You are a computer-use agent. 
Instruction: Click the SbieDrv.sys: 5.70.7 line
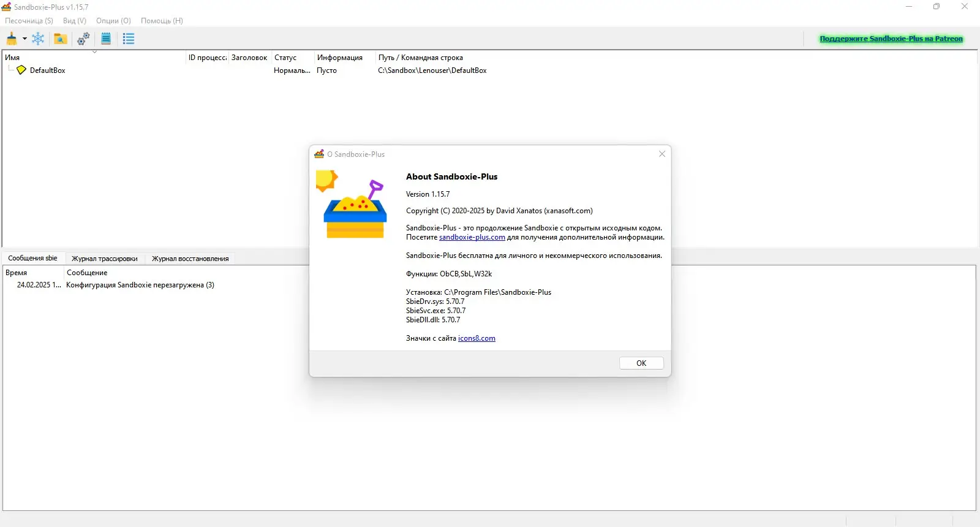[x=435, y=301]
